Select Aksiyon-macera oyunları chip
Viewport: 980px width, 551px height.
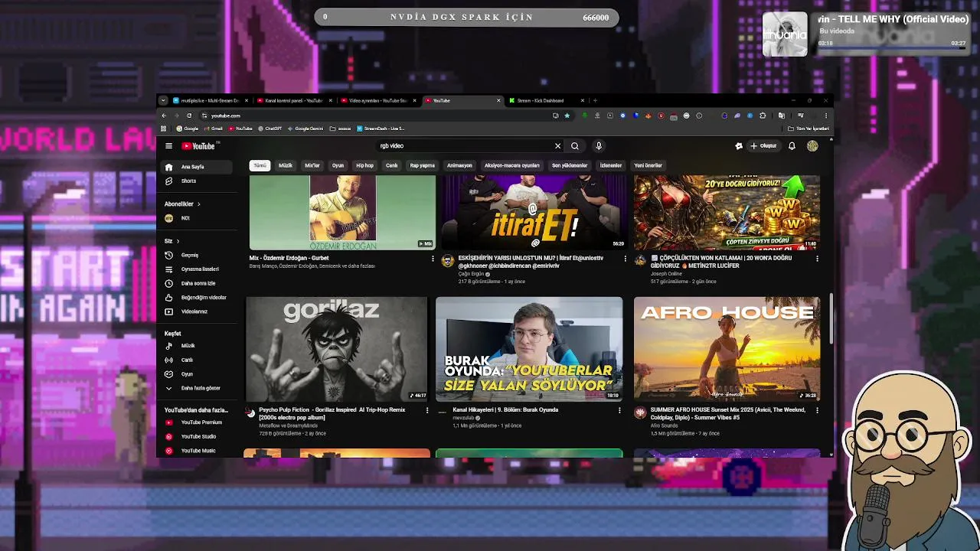tap(512, 165)
